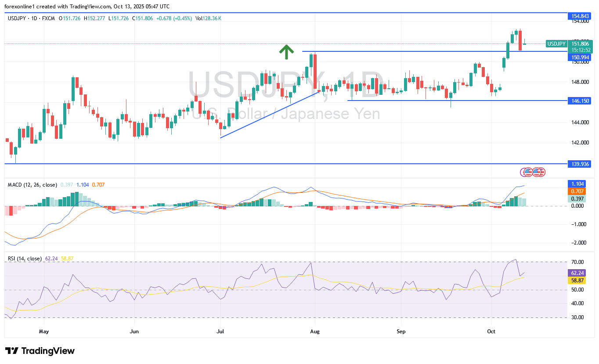
Task: Click the 154.843 horizontal line price label
Action: pos(580,16)
